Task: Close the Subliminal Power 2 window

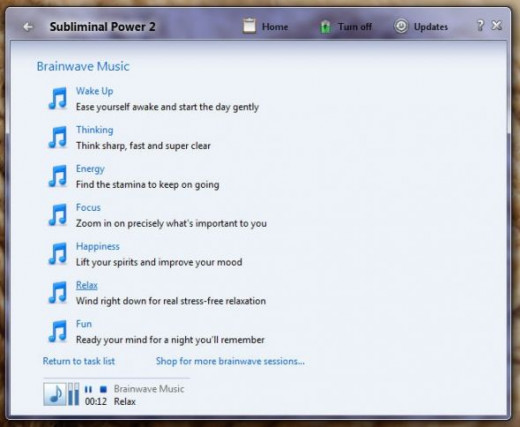Action: click(497, 25)
